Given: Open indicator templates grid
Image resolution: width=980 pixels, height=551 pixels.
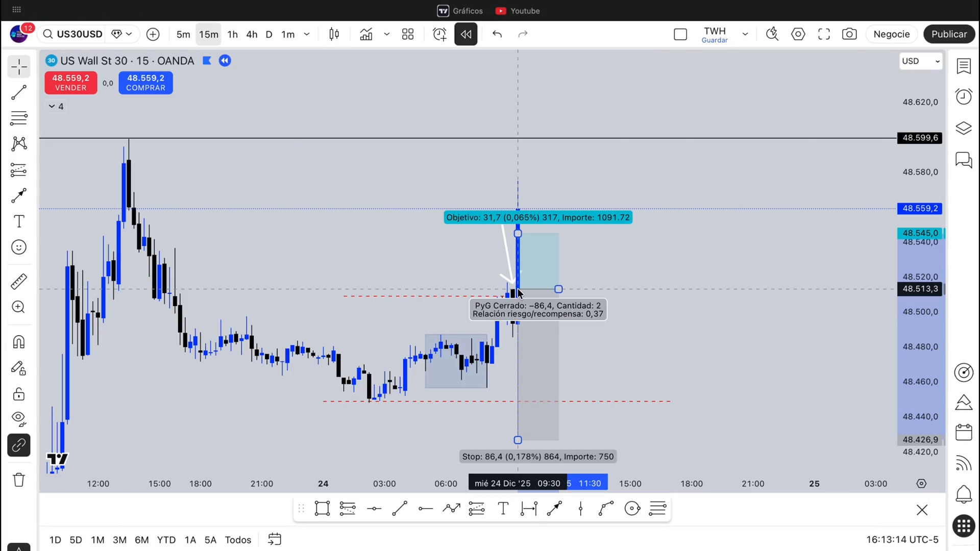Looking at the screenshot, I should point(408,34).
